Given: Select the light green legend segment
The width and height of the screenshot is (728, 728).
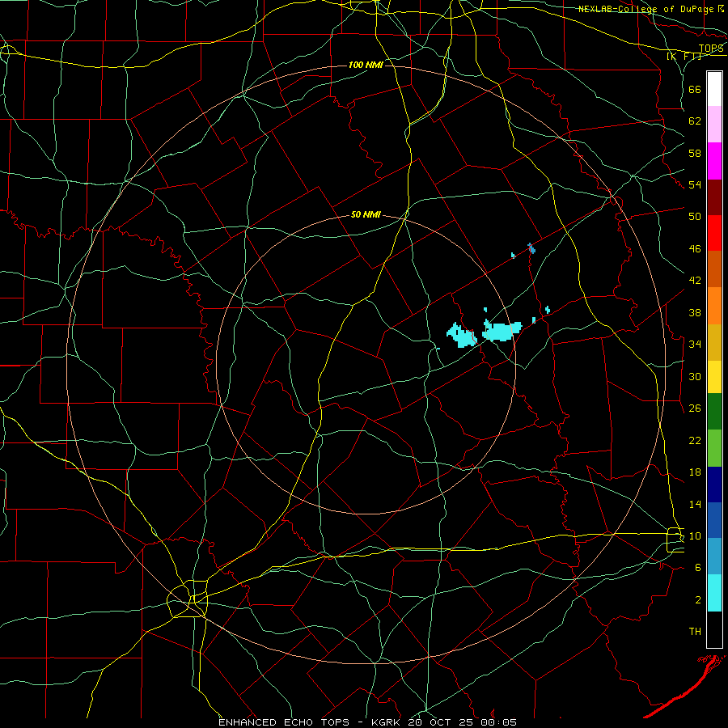Looking at the screenshot, I should point(714,448).
